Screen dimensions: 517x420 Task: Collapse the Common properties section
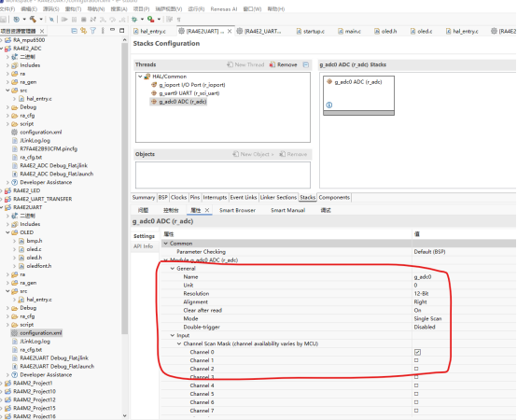pyautogui.click(x=166, y=244)
